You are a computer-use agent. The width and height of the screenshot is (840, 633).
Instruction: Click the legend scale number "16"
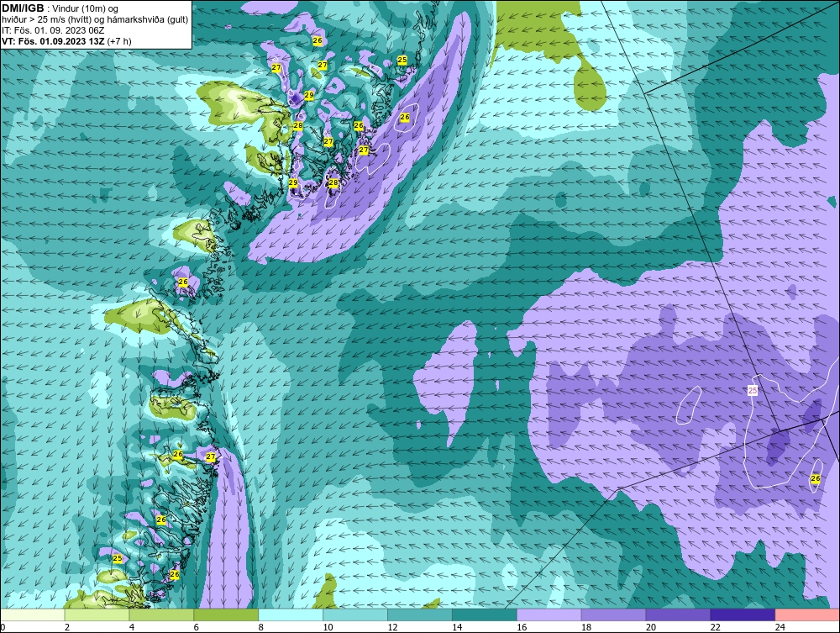(522, 627)
